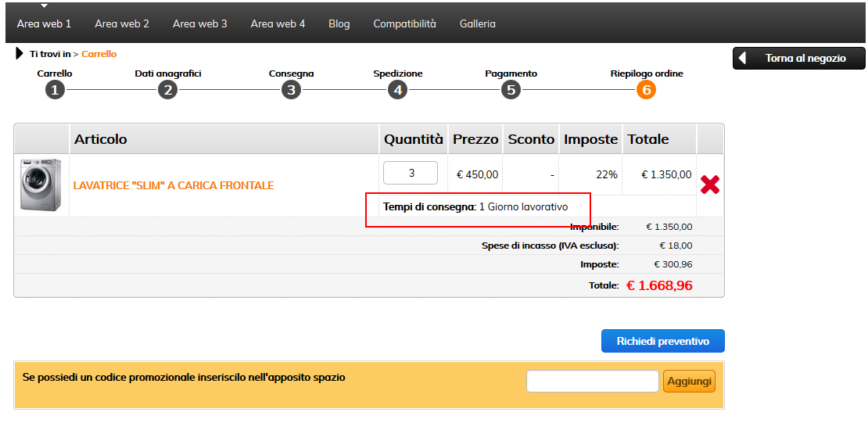Go to the Blog page
This screenshot has width=868, height=441.
[339, 23]
